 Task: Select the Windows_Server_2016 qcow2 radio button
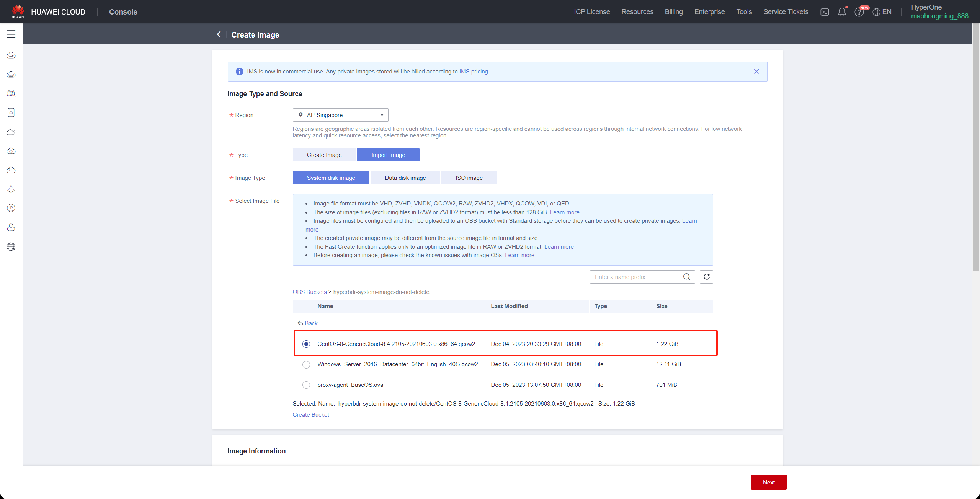(x=306, y=364)
